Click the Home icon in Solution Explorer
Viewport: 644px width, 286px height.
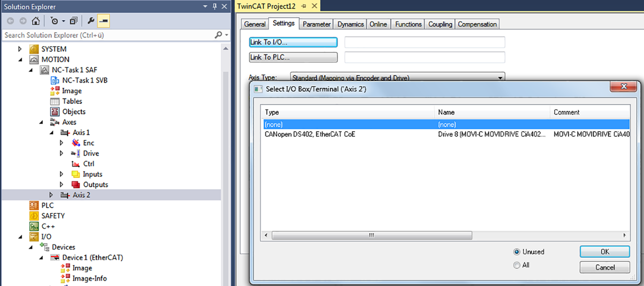(x=35, y=21)
